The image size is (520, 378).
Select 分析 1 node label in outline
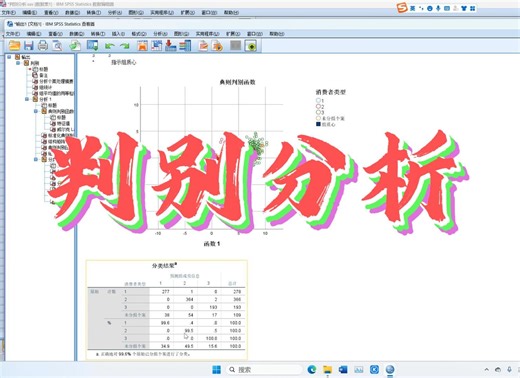45,99
